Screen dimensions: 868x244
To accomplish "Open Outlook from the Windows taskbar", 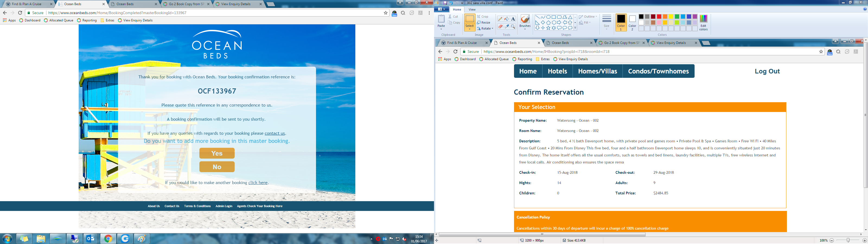I will (x=91, y=239).
